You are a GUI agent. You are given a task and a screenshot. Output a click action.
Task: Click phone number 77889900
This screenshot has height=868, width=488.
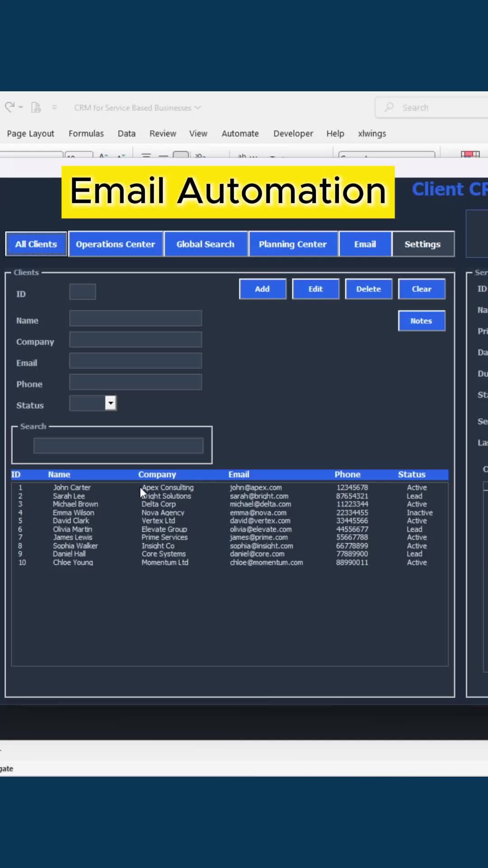[352, 554]
